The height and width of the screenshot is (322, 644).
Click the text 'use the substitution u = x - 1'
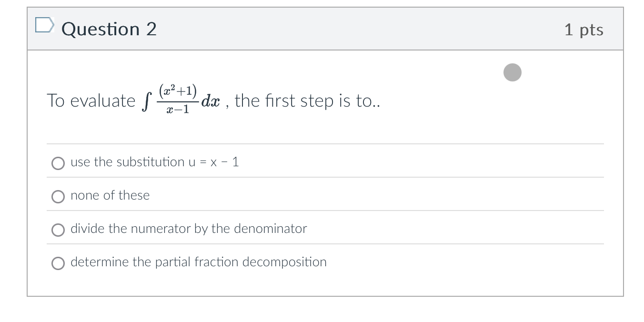click(155, 162)
